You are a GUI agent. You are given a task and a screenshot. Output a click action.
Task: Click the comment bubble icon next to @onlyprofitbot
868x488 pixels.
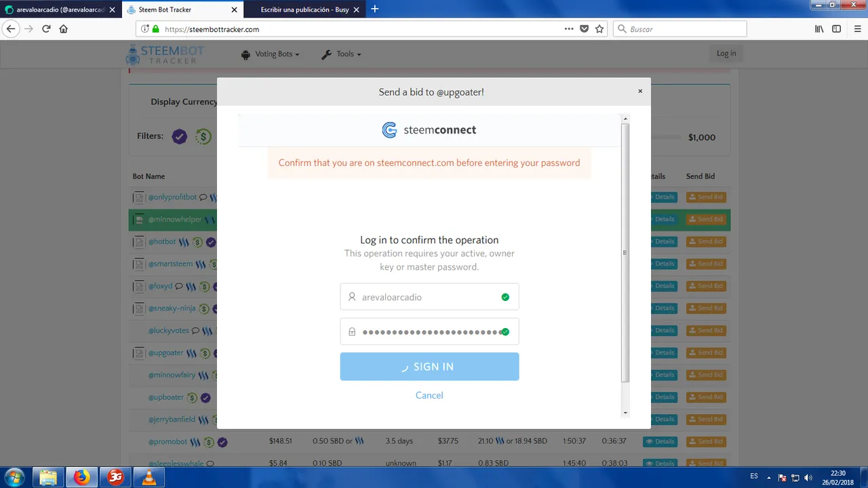pos(203,197)
